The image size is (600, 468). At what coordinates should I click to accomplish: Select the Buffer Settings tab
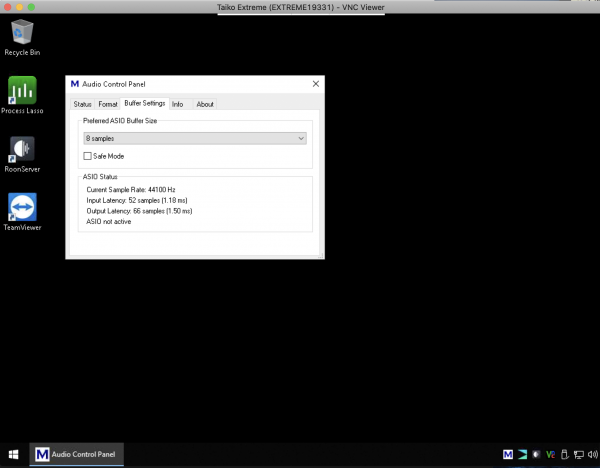tap(145, 103)
